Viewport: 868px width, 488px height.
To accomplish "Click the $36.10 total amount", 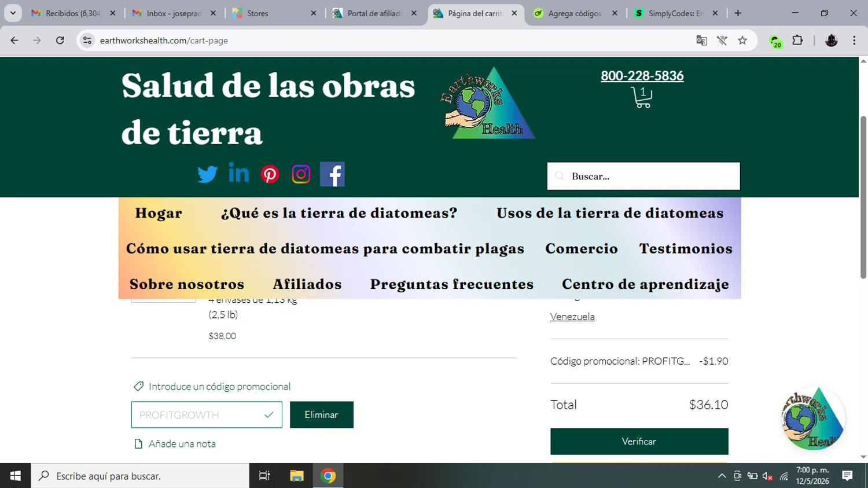I will (x=708, y=405).
